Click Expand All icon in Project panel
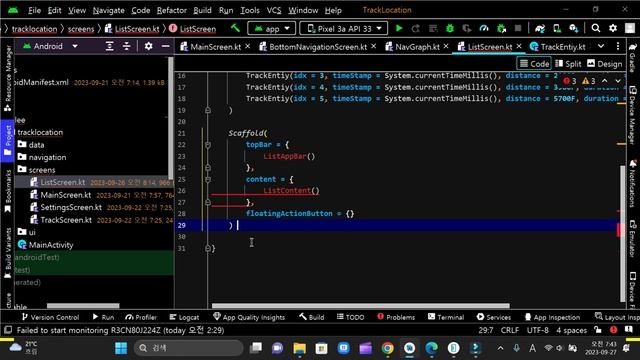640x360 pixels. click(109, 46)
